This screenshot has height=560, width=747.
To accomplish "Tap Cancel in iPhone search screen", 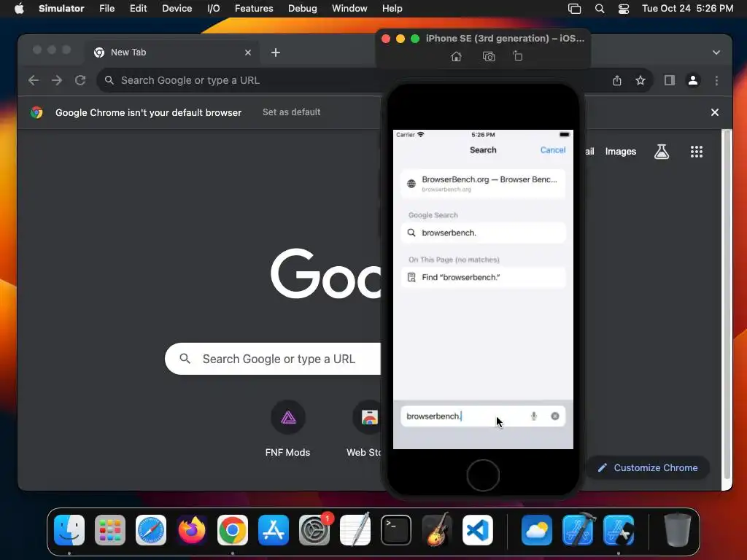I will 553,150.
